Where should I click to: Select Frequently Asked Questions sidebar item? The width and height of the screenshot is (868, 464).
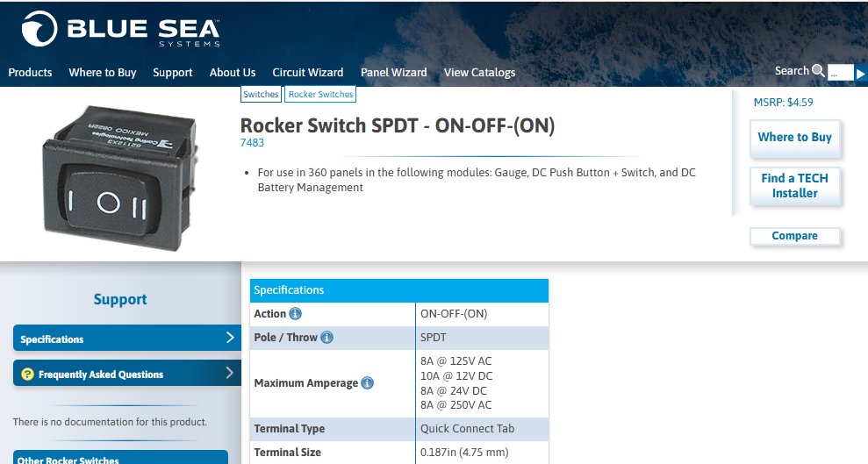point(126,374)
